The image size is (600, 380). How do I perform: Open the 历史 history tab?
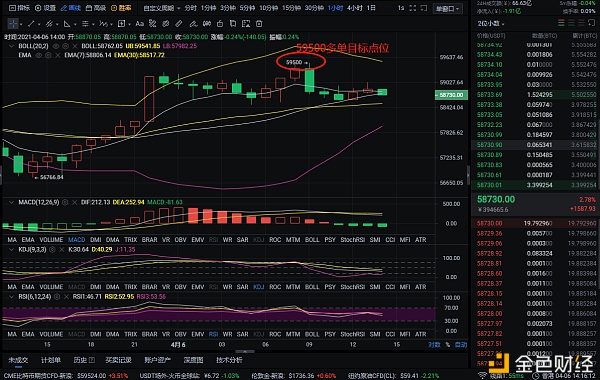point(84,360)
